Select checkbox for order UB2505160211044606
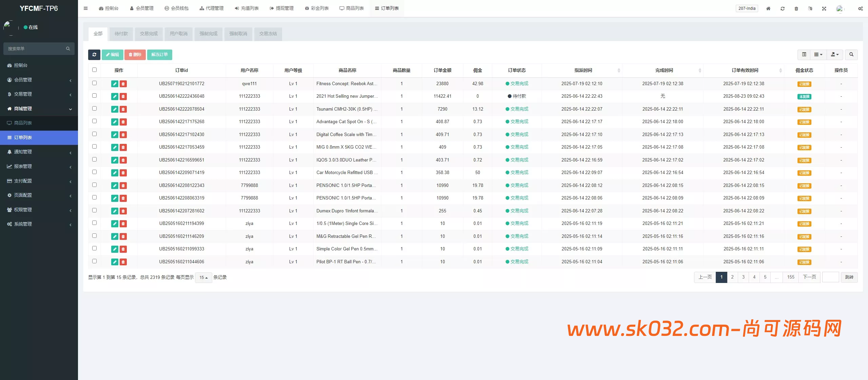 point(94,261)
